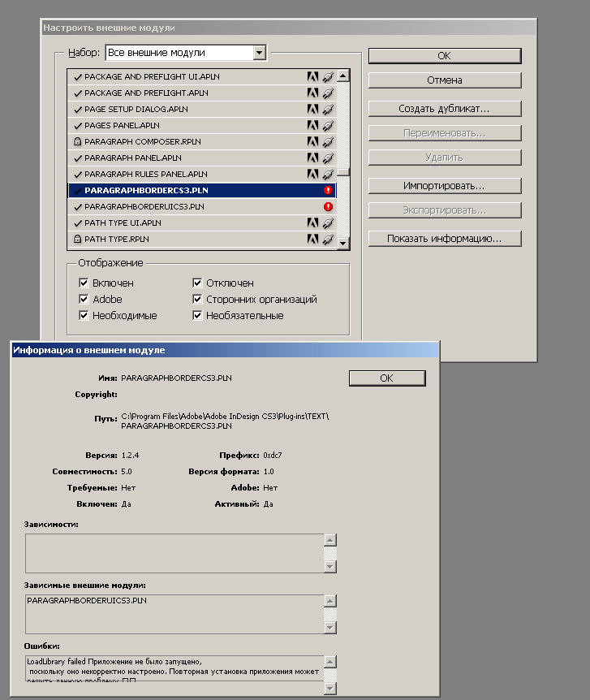Click Создать дубликат button
590x700 pixels.
click(445, 109)
